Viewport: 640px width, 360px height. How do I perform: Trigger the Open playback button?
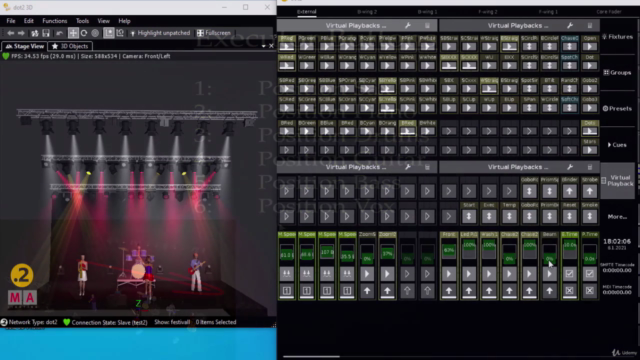(589, 44)
